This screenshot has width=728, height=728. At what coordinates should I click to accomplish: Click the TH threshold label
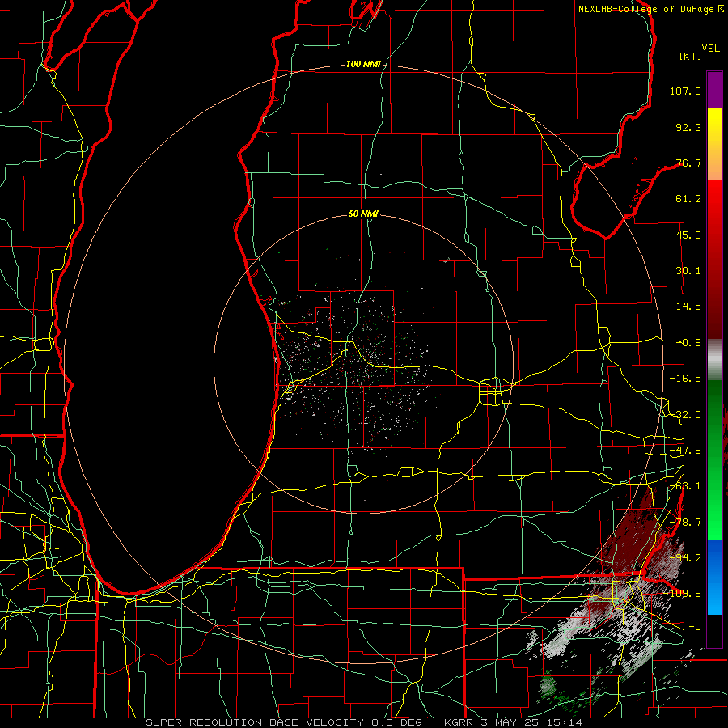pyautogui.click(x=695, y=629)
